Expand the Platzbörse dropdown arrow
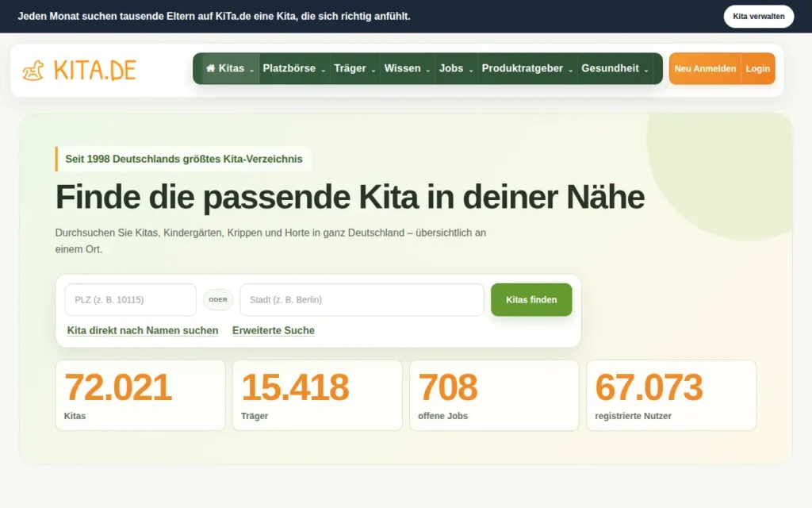The height and width of the screenshot is (508, 812). [324, 70]
